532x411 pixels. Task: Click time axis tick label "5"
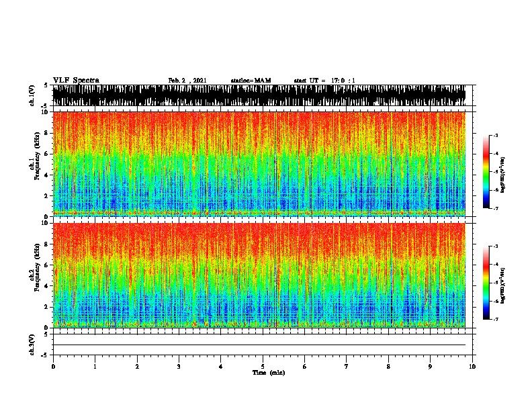coord(263,367)
